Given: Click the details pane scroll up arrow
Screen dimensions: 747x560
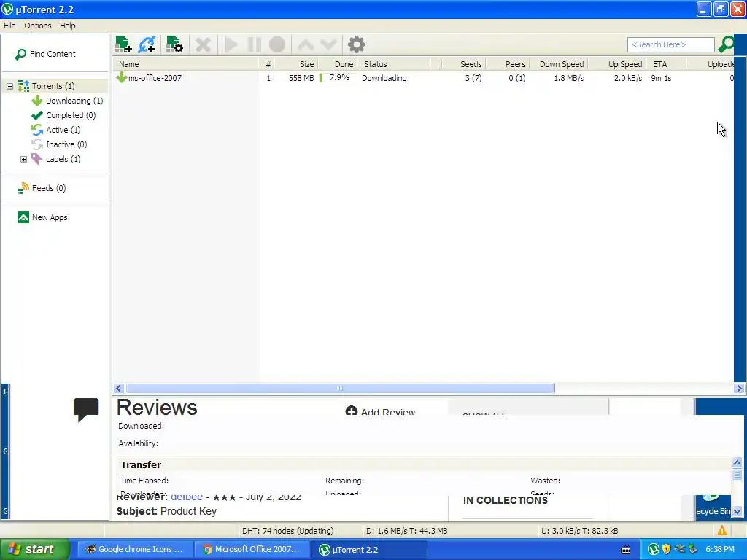Looking at the screenshot, I should coord(737,462).
